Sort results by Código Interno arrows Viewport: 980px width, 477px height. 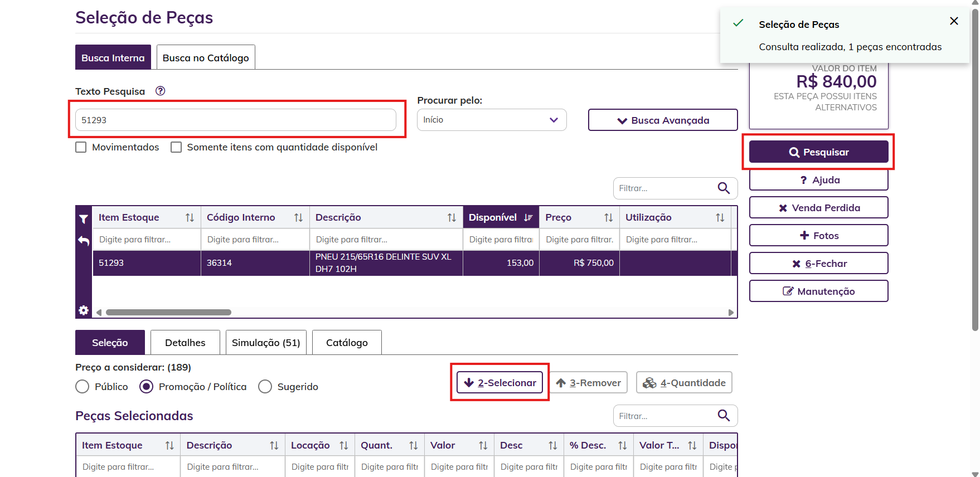tap(298, 218)
